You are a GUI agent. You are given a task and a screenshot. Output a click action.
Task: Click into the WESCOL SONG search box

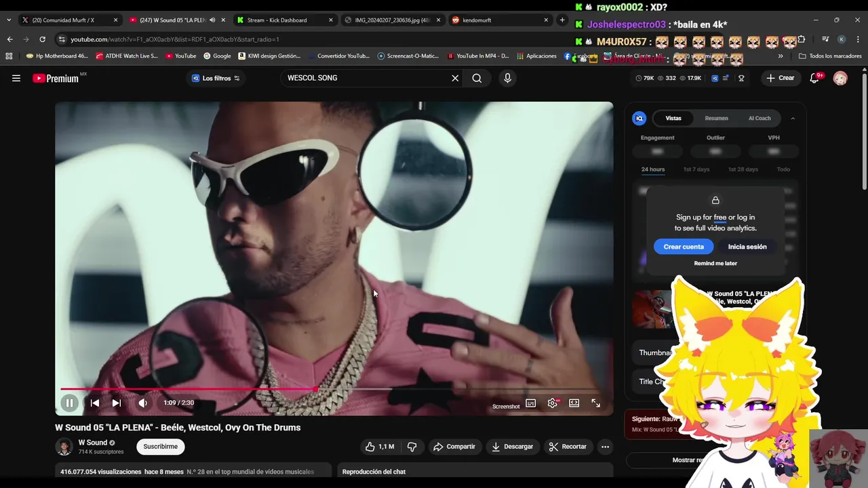[x=366, y=78]
